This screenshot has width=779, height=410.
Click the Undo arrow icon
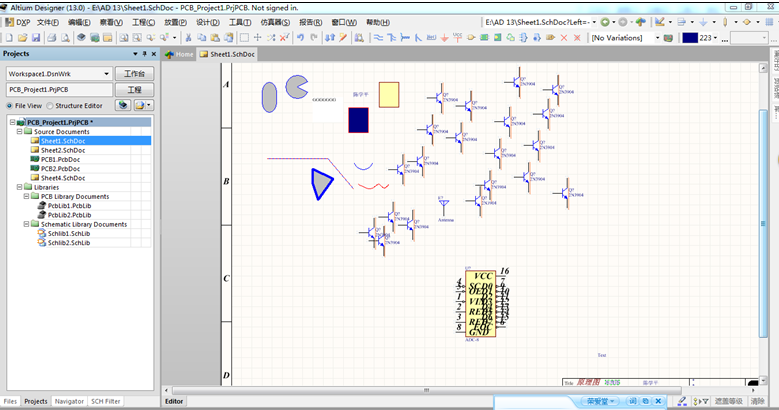[x=300, y=38]
